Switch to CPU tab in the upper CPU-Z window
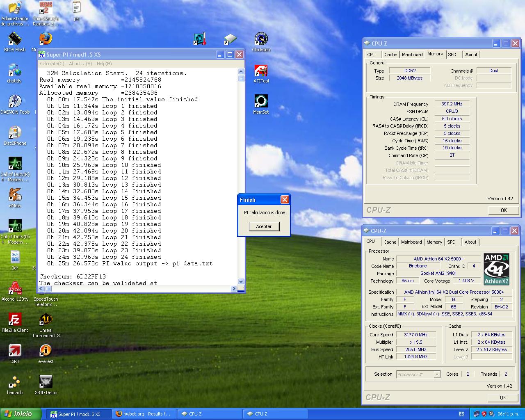This screenshot has height=420, width=525. click(x=372, y=55)
